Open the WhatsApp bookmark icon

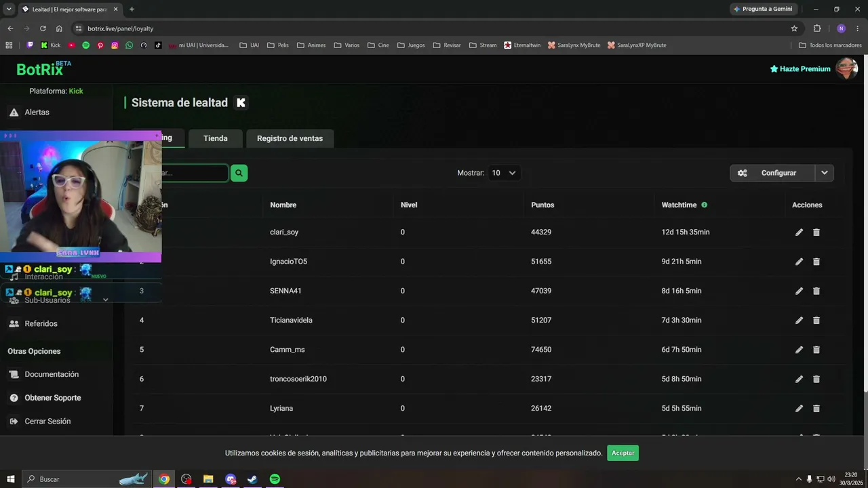coord(129,45)
